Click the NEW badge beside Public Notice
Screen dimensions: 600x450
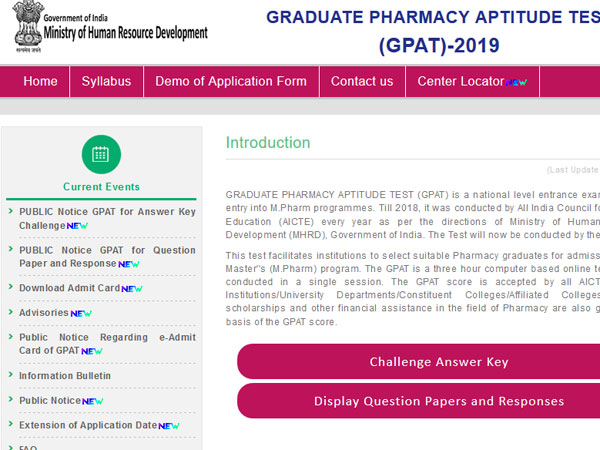[x=93, y=401]
